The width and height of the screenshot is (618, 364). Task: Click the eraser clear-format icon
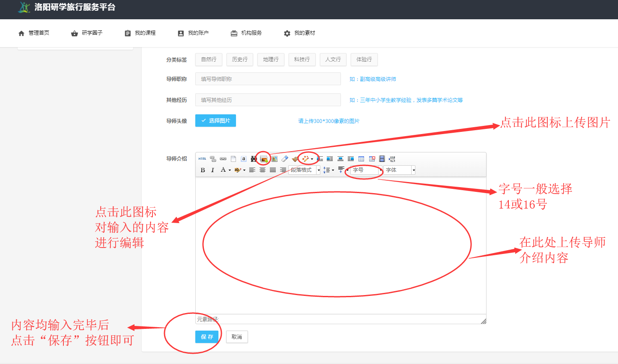pos(285,159)
